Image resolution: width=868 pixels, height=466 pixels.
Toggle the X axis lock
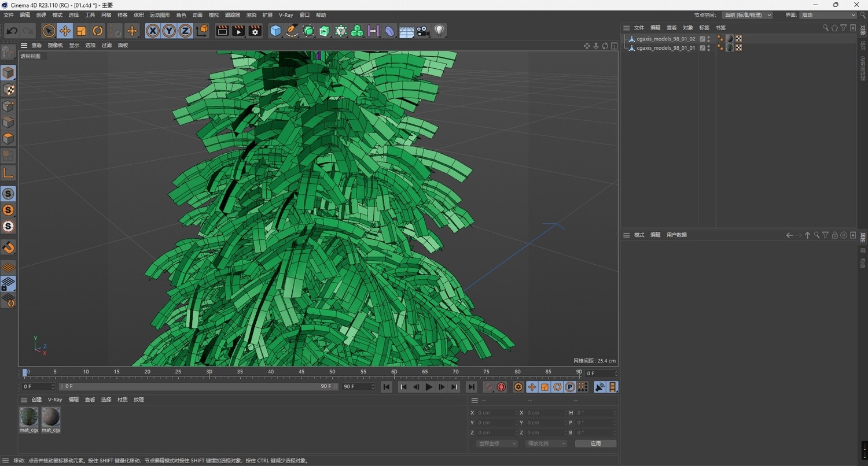[153, 31]
